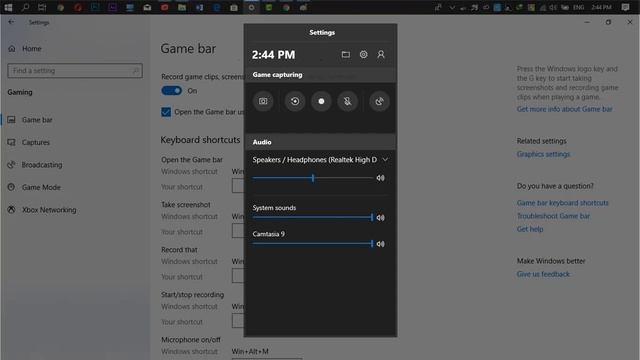Image resolution: width=640 pixels, height=360 pixels.
Task: Open Task View on the taskbar
Action: point(42,7)
